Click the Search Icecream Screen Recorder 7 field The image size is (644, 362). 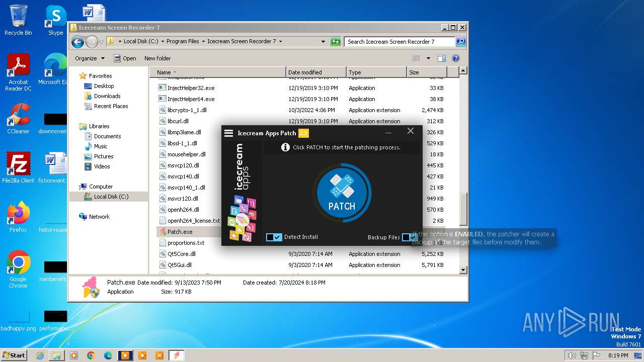coord(400,42)
